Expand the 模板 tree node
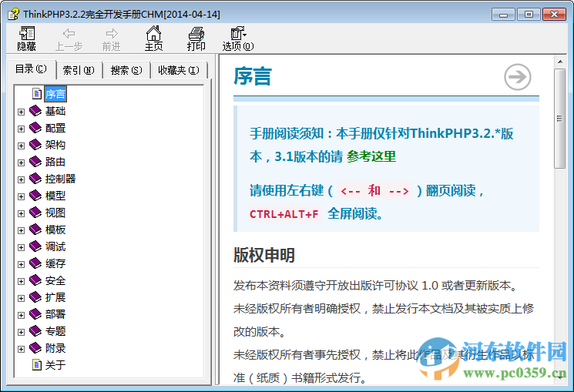Image resolution: width=574 pixels, height=392 pixels. click(22, 230)
